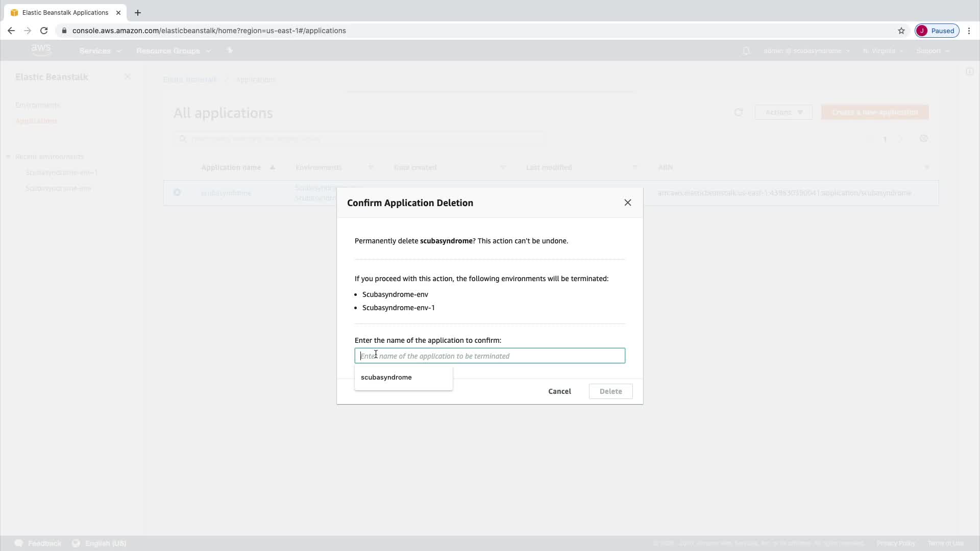Go back using browser back arrow
980x551 pixels.
tap(11, 31)
